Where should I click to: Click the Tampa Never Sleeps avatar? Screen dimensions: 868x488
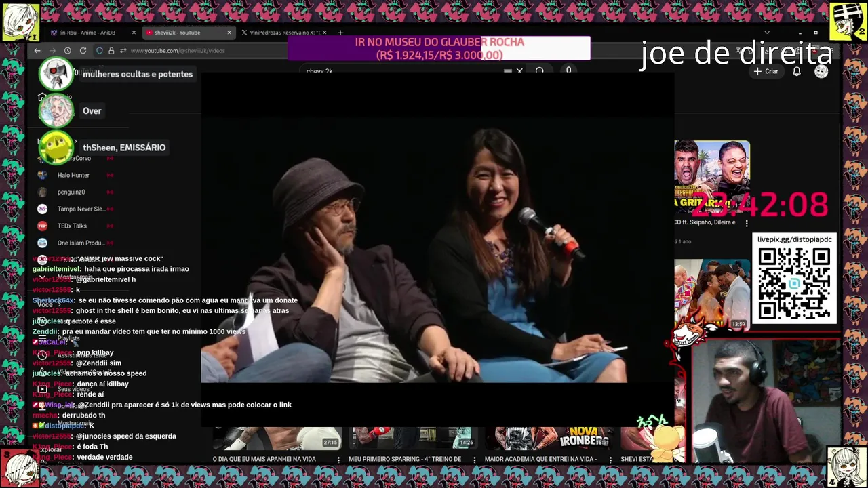click(x=42, y=209)
